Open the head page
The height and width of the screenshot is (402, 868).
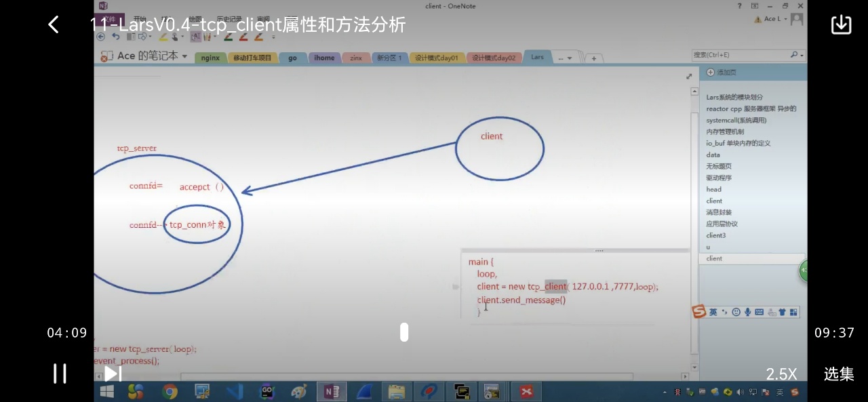[x=713, y=189]
